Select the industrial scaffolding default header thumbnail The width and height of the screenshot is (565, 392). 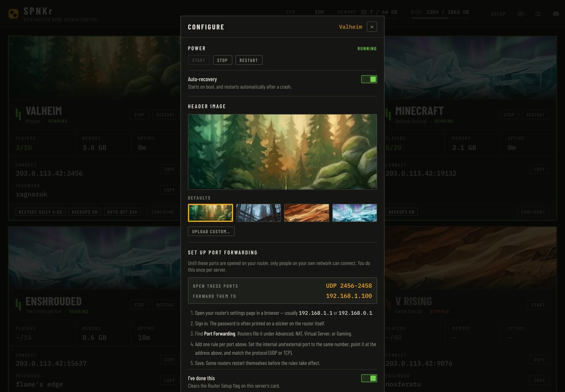click(x=258, y=213)
